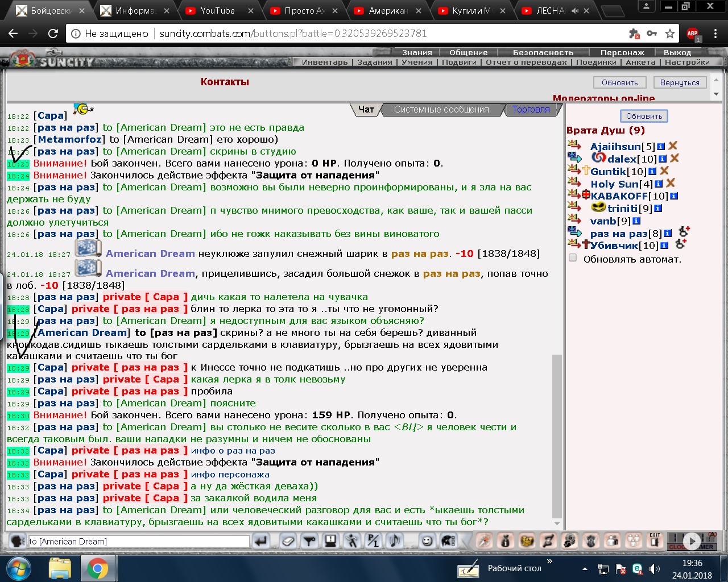
Task: Show hidden tray icons arrow
Action: click(585, 568)
